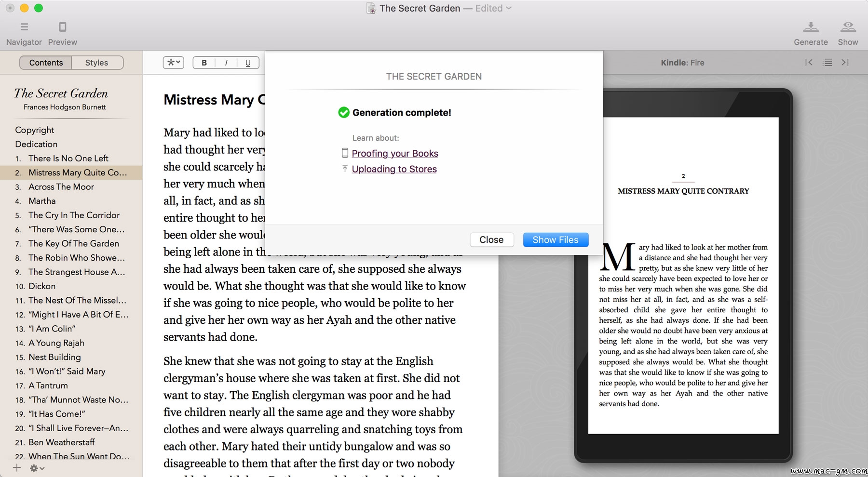Jump to last page in preview

coord(845,62)
